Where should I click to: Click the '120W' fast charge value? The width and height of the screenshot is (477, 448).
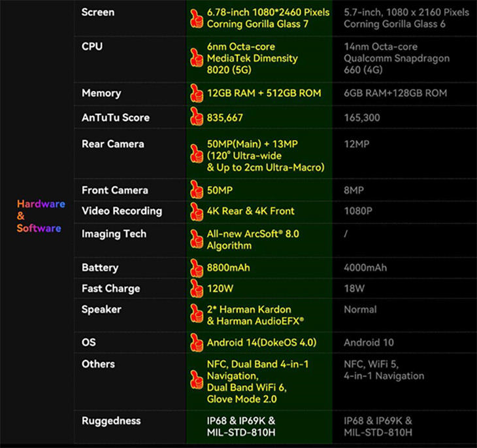[x=220, y=288]
